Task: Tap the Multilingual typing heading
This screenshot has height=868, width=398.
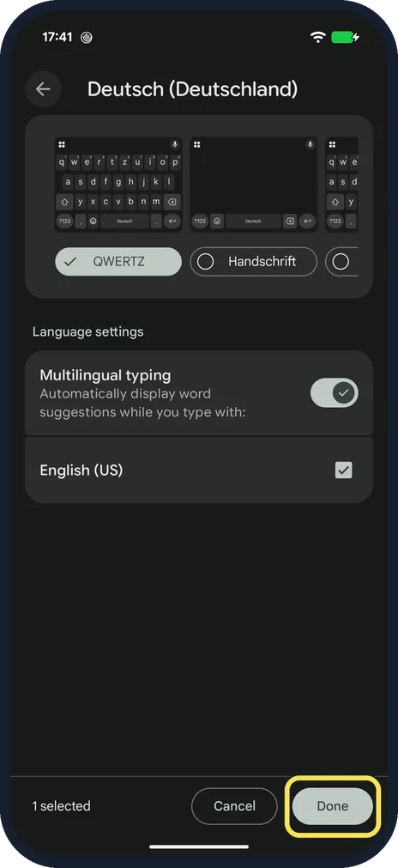Action: [105, 375]
